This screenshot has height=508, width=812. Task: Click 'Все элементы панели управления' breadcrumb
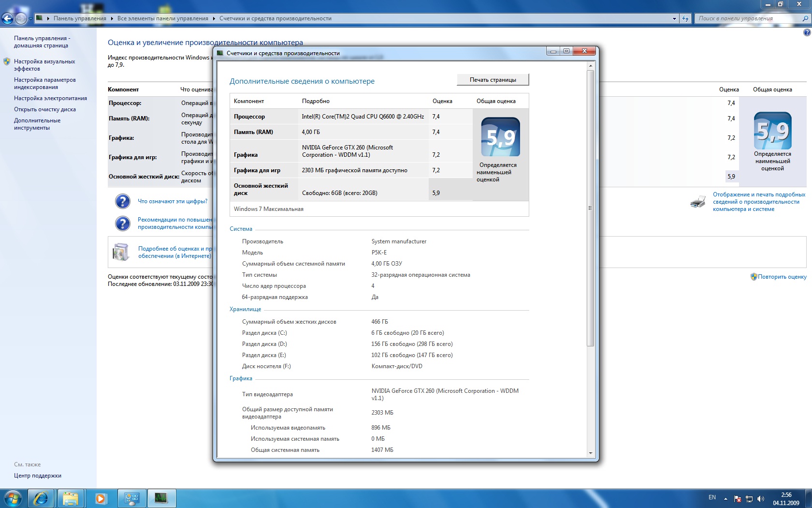point(163,18)
